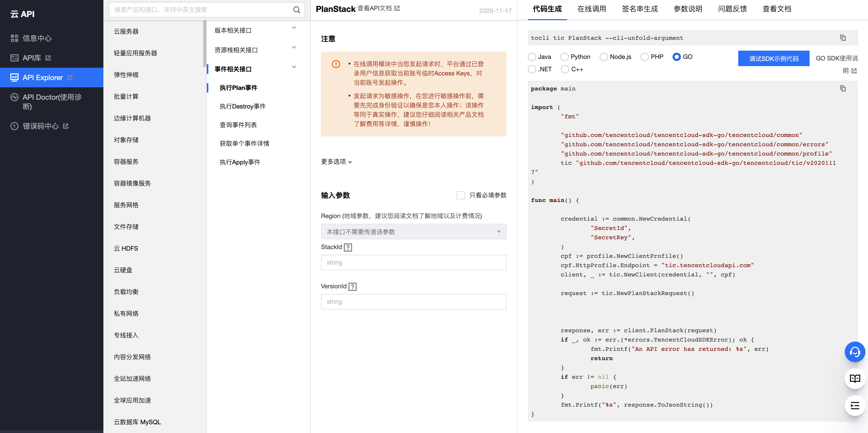Select 执行Apply事件 interface
This screenshot has width=868, height=433.
[x=240, y=162]
